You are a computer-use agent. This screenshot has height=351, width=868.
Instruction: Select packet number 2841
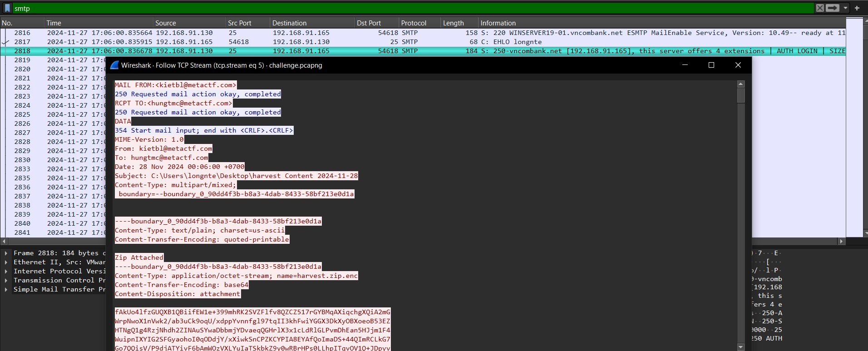pyautogui.click(x=22, y=232)
